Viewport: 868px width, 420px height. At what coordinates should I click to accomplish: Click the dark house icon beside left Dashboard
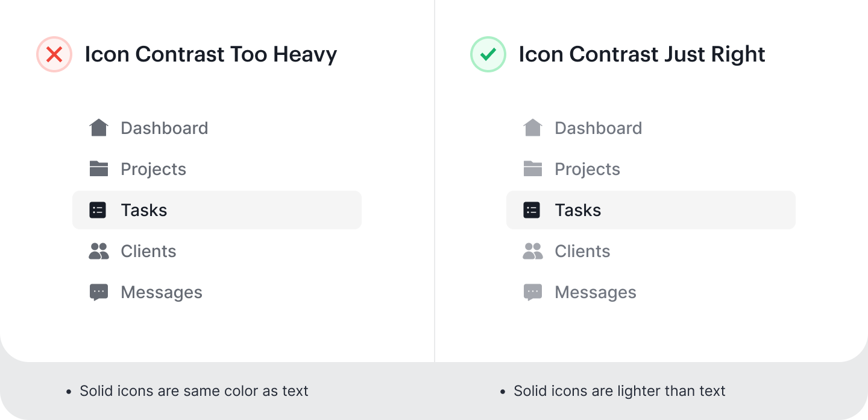(98, 128)
